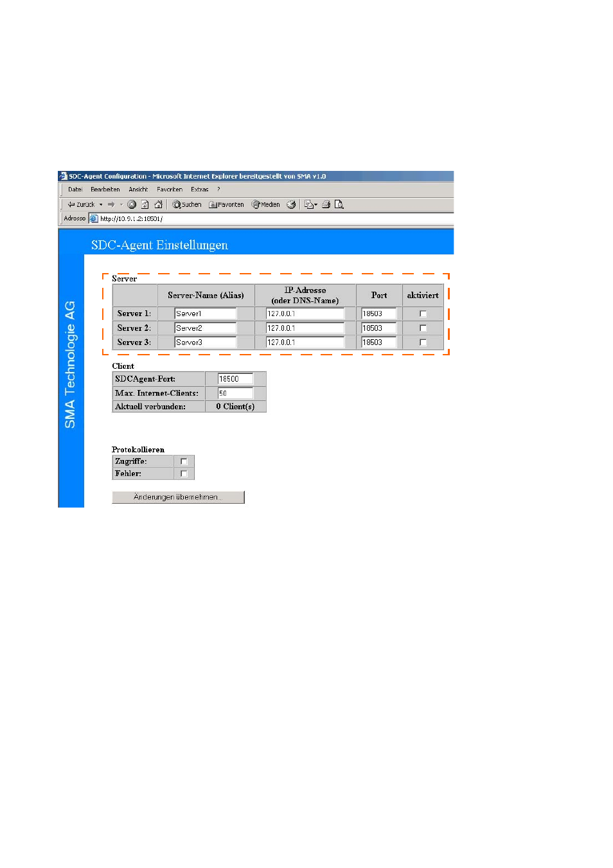Viewport: 613px width, 868px height.
Task: Stop page loading with the stop icon
Action: click(132, 204)
